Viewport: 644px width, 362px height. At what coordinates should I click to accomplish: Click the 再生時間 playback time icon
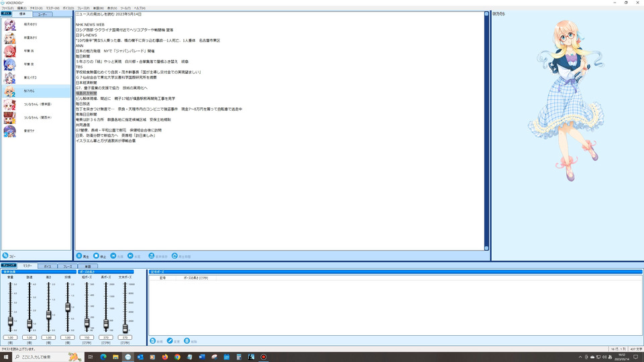click(174, 255)
